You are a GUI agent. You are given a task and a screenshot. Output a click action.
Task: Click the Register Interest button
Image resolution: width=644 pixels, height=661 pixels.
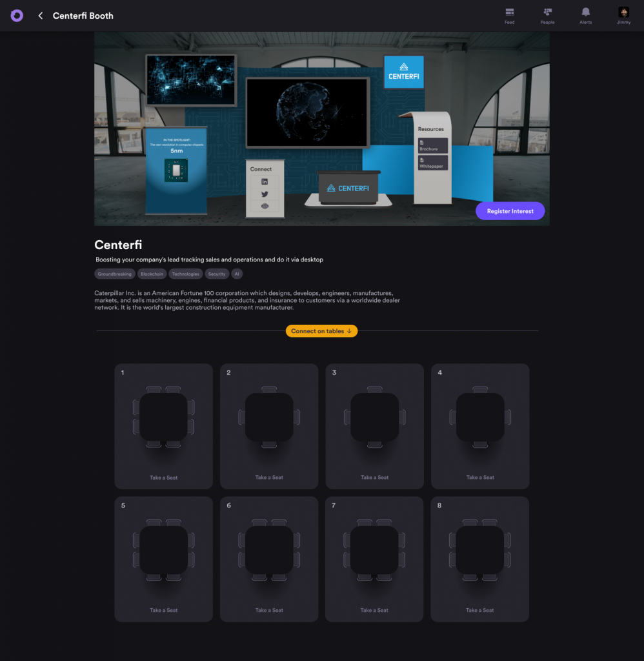(x=510, y=211)
